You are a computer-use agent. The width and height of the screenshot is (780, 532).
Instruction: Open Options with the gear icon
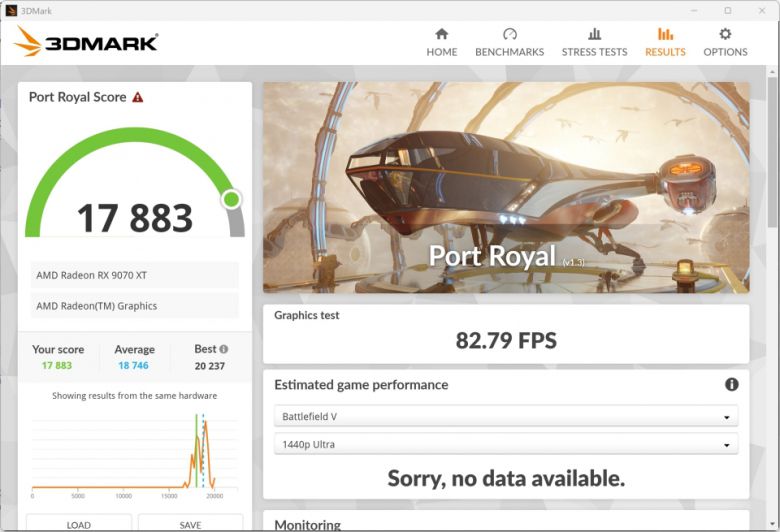725,34
